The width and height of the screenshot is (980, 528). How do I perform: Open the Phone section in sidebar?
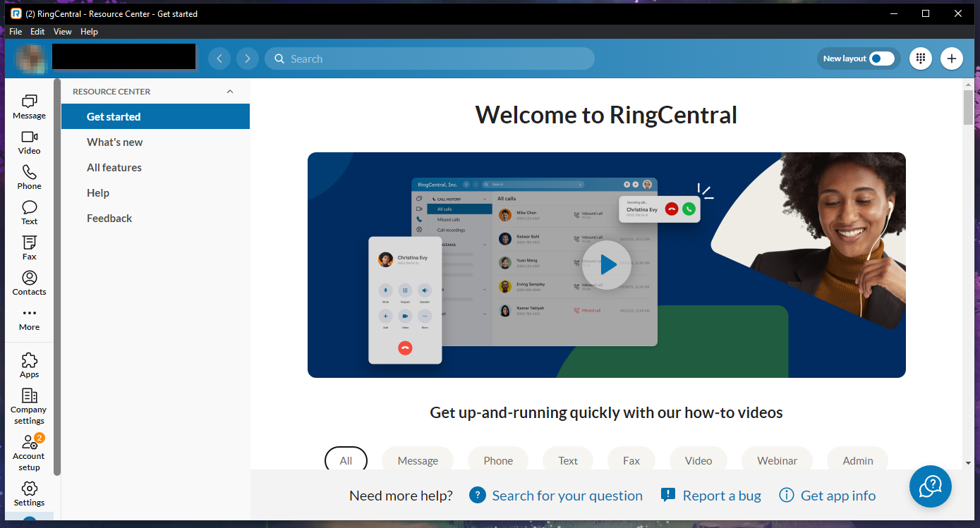29,178
